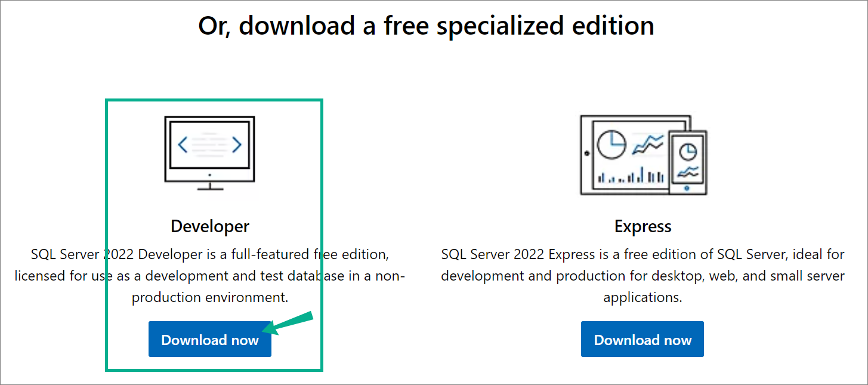Download SQL Server 2022 Developer edition
The width and height of the screenshot is (868, 385).
coord(210,340)
